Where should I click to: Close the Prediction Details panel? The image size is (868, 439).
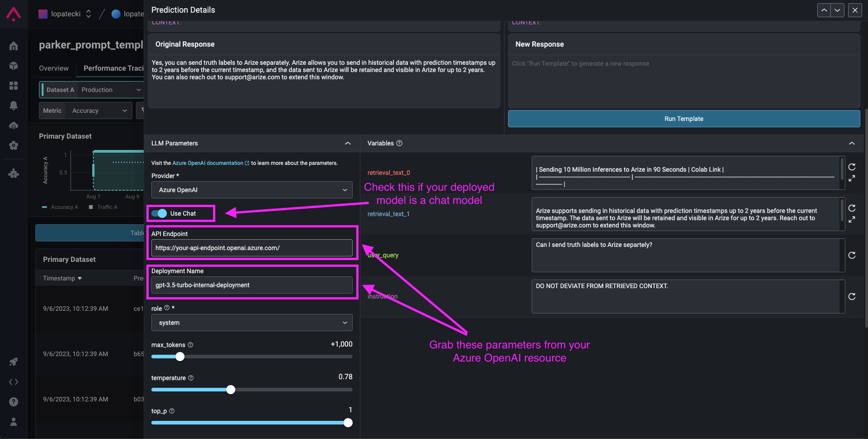tap(855, 10)
